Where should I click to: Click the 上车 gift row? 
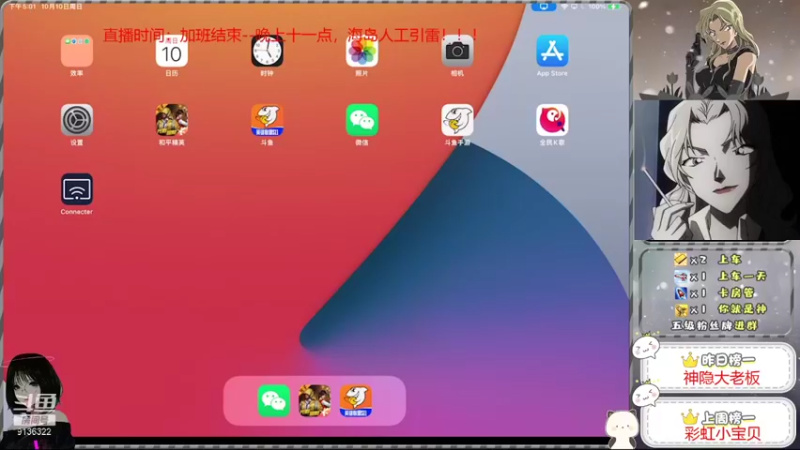(708, 260)
